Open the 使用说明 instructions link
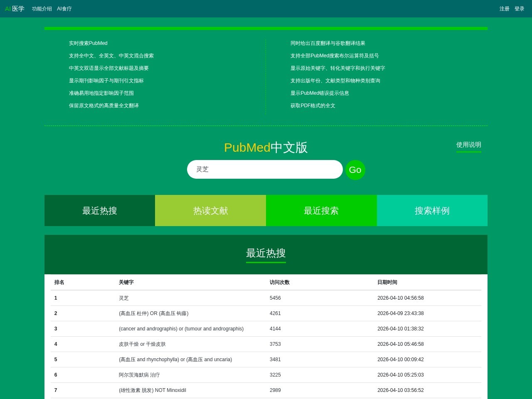The image size is (532, 399). 468,145
